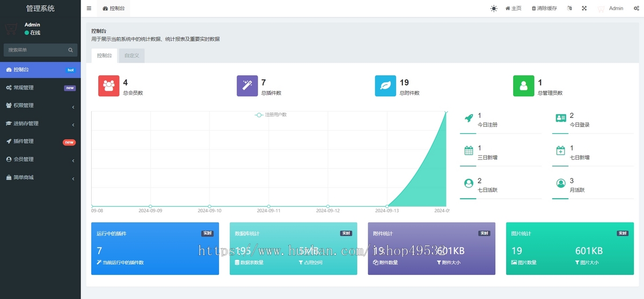Click the 图片大小 filter icon
This screenshot has height=299, width=644.
[x=577, y=263]
